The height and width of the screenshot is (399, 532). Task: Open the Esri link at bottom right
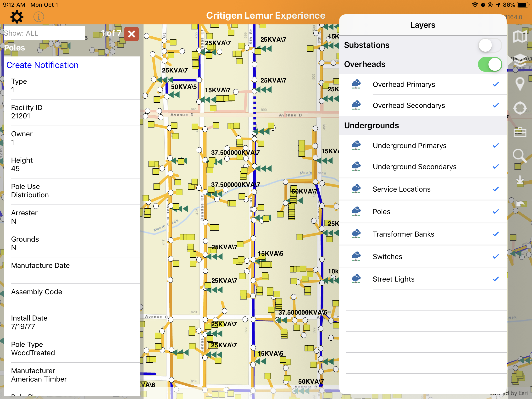pyautogui.click(x=523, y=393)
